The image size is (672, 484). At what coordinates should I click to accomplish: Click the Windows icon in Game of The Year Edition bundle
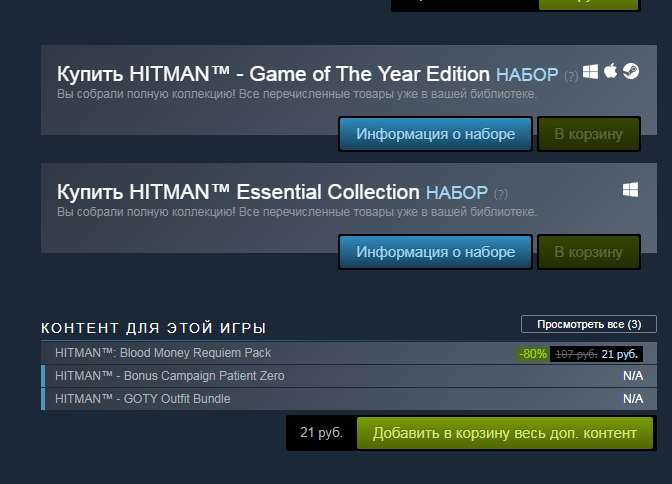591,72
